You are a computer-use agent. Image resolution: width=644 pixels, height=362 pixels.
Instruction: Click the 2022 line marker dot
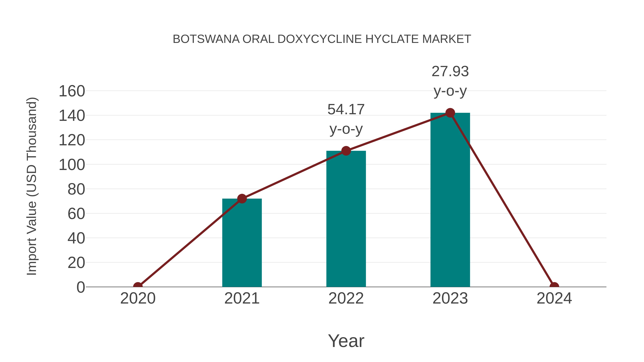click(346, 151)
